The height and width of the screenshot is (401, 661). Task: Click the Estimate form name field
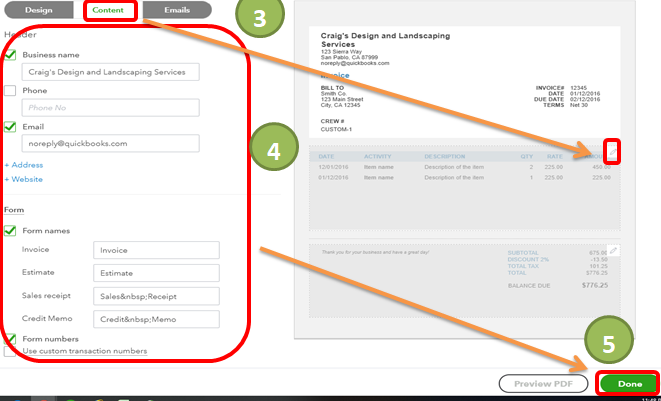156,273
